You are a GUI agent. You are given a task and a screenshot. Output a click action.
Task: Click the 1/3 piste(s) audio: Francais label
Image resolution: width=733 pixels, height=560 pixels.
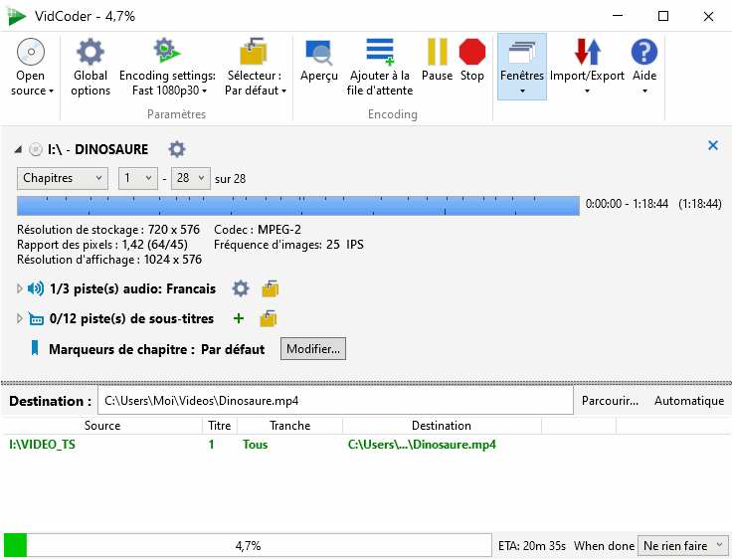pyautogui.click(x=132, y=288)
